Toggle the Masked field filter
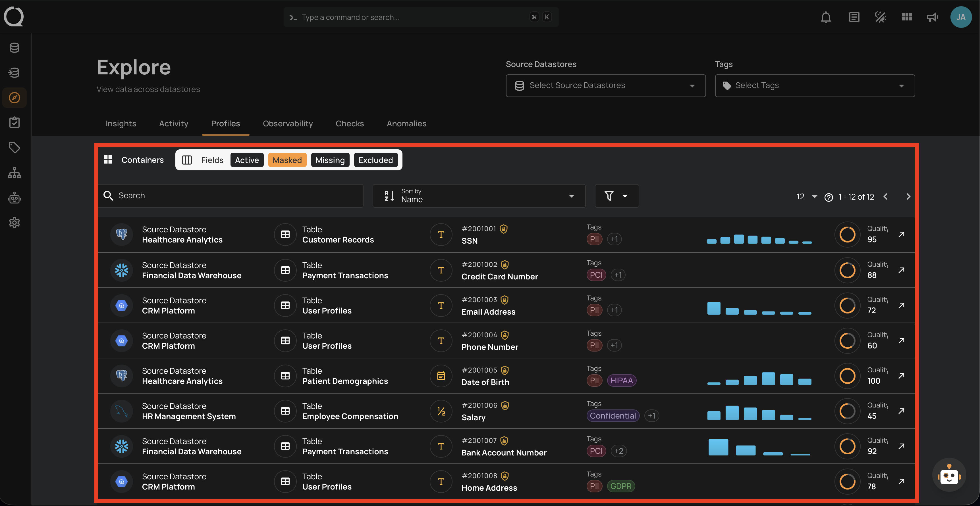Image resolution: width=980 pixels, height=506 pixels. [x=287, y=160]
